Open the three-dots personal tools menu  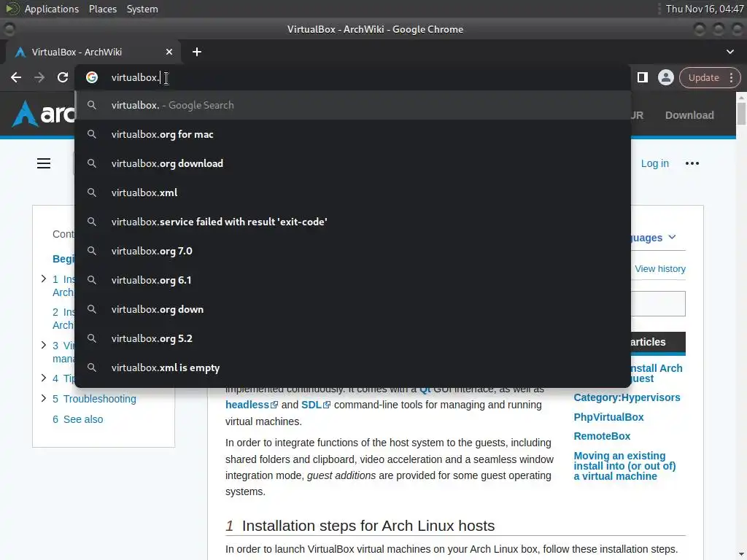click(692, 163)
